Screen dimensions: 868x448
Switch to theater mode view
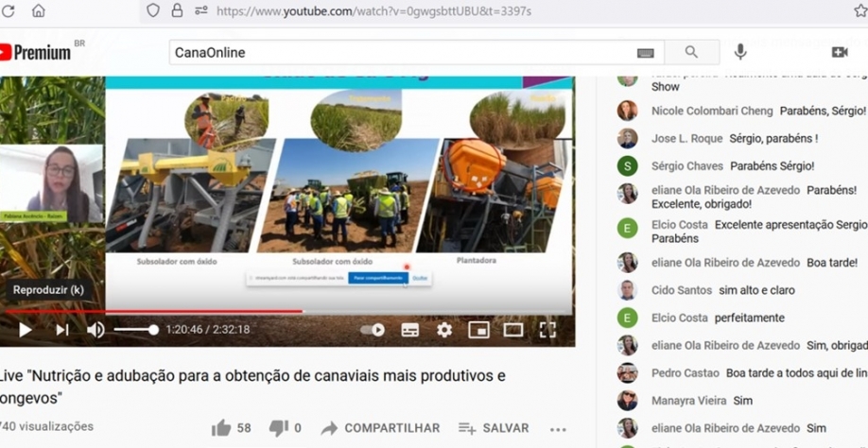(x=512, y=330)
